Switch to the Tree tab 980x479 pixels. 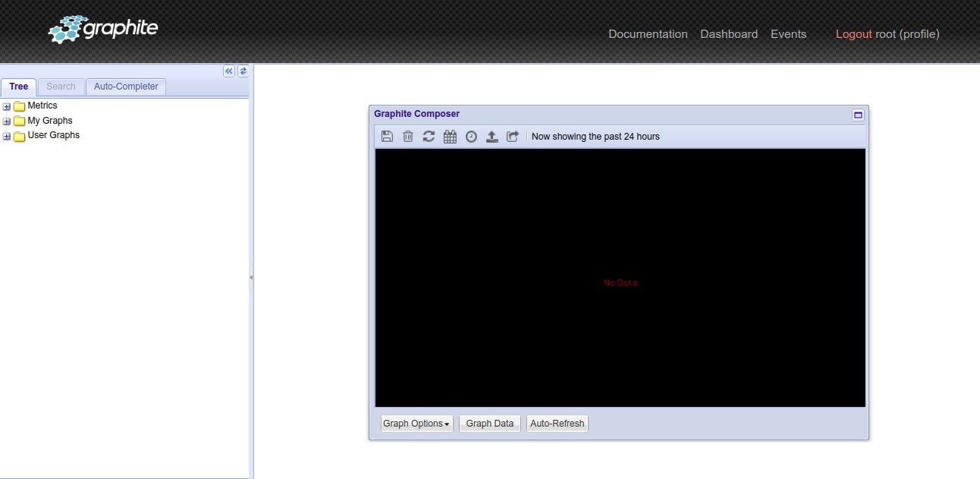[19, 87]
